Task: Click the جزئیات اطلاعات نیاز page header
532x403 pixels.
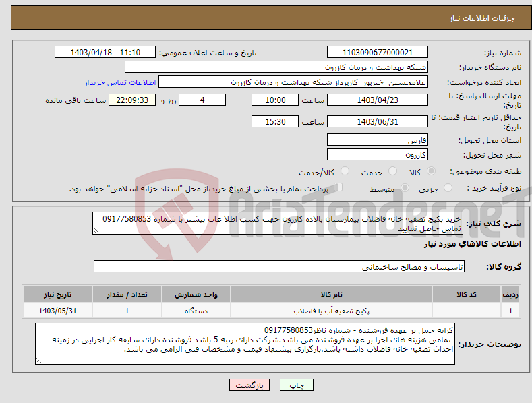Action: click(x=482, y=18)
